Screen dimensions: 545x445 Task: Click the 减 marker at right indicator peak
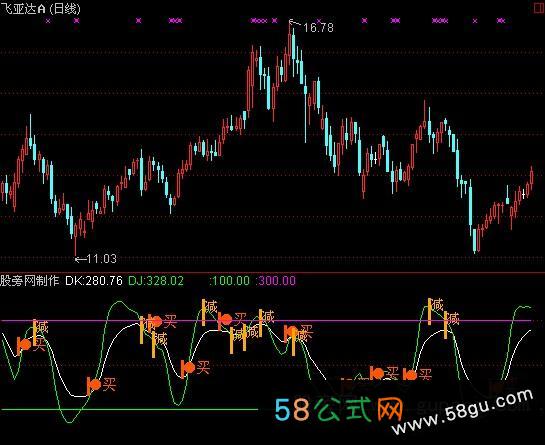click(x=437, y=305)
